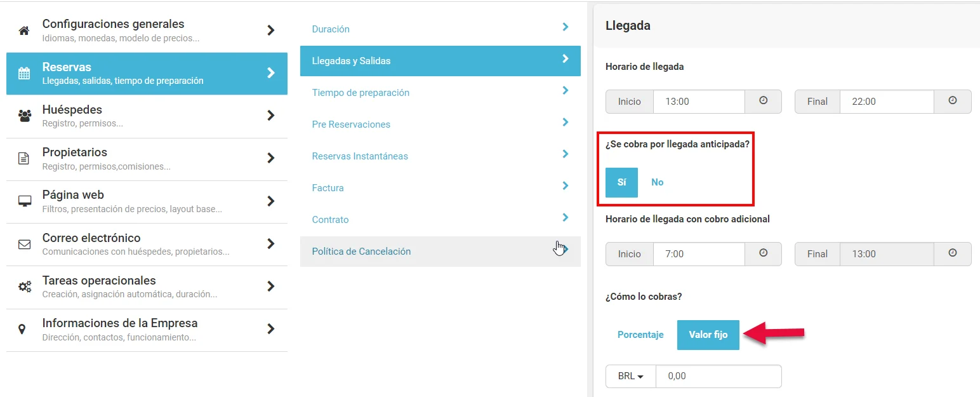Click the map pin icon for Informaciones de la Empresa
This screenshot has width=980, height=397.
click(22, 329)
